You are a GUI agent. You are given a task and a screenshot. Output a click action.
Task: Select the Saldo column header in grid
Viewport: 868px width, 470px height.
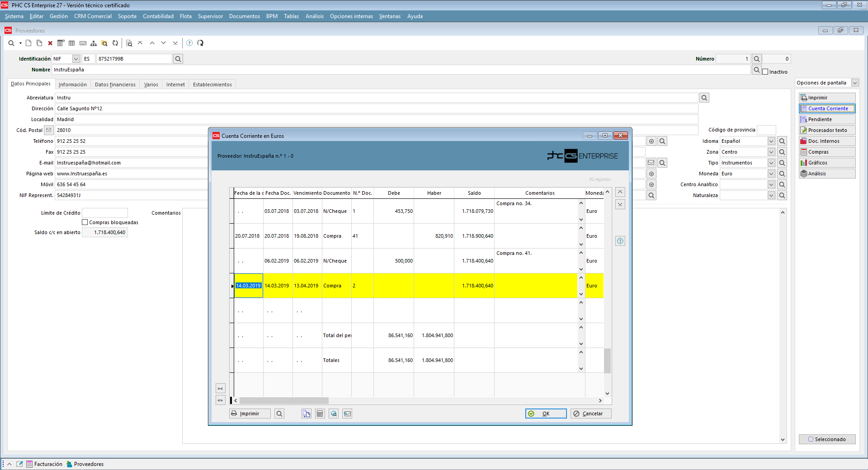tap(474, 193)
